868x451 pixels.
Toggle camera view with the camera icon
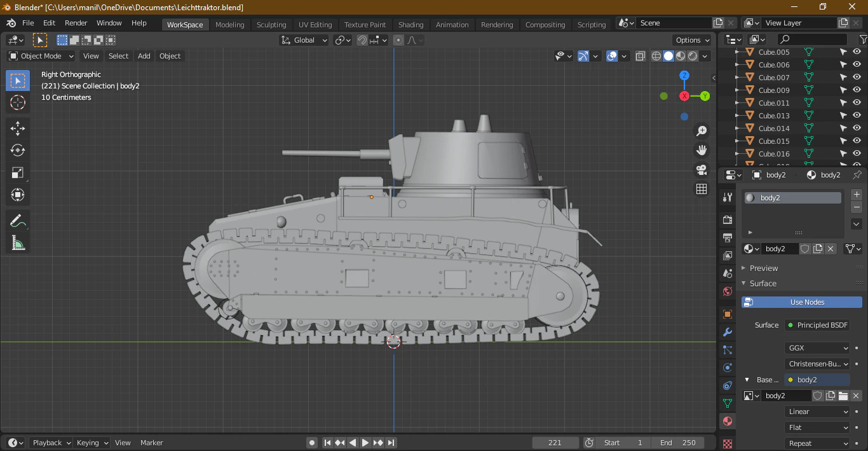(702, 170)
